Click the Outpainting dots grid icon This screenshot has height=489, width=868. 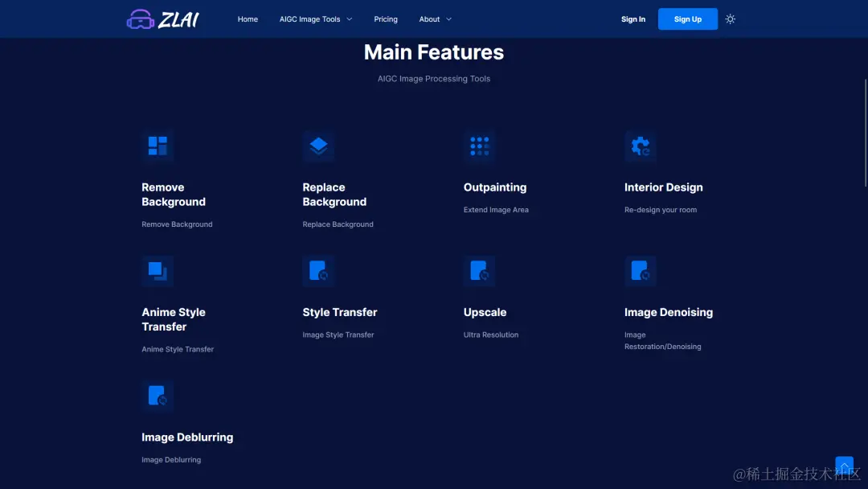coord(479,146)
